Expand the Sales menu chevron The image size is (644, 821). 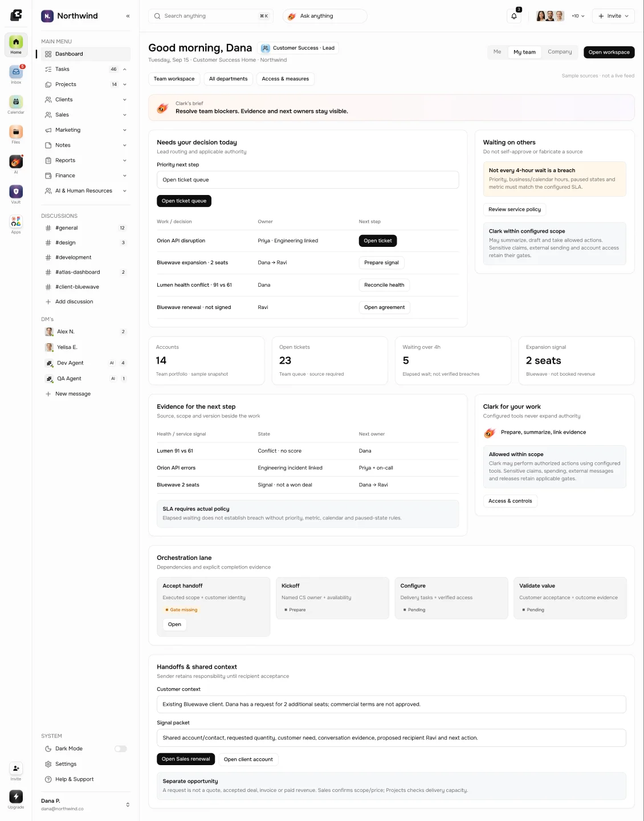(x=125, y=115)
